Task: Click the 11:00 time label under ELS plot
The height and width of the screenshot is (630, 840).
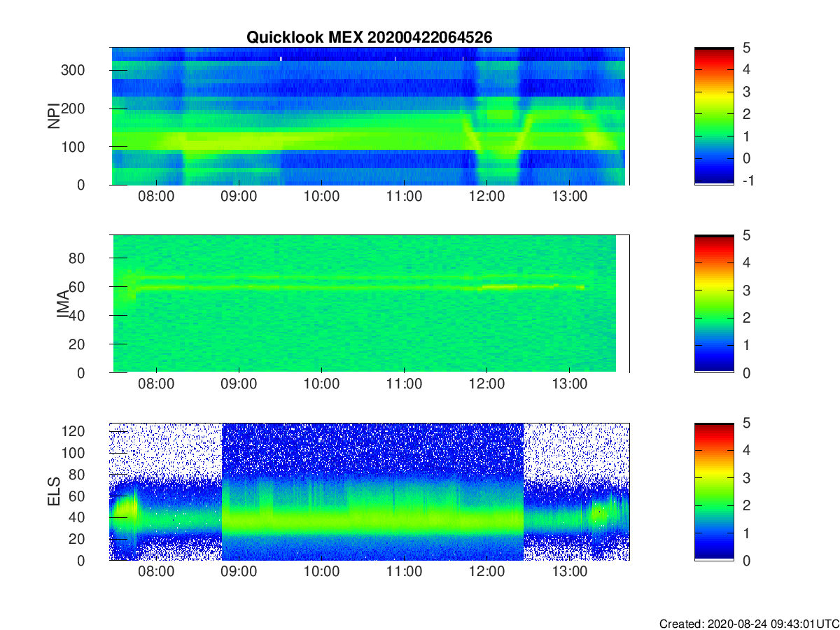Action: point(404,572)
